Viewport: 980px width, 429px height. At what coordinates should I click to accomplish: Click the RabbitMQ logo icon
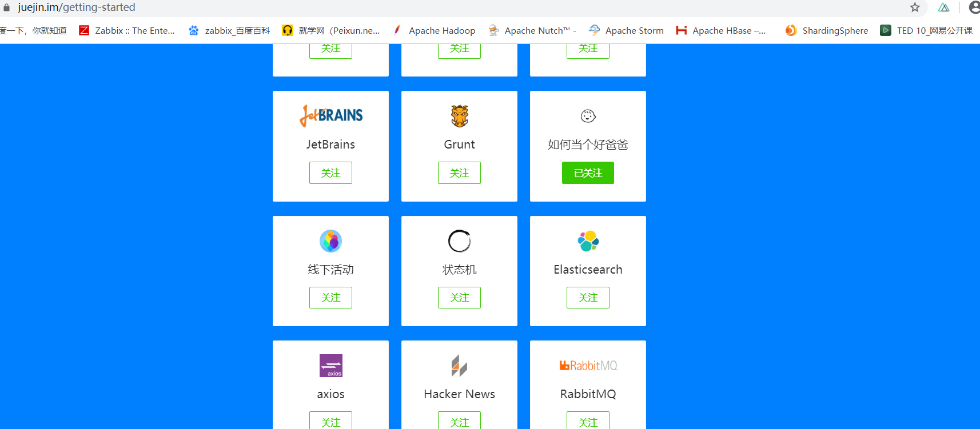[588, 366]
